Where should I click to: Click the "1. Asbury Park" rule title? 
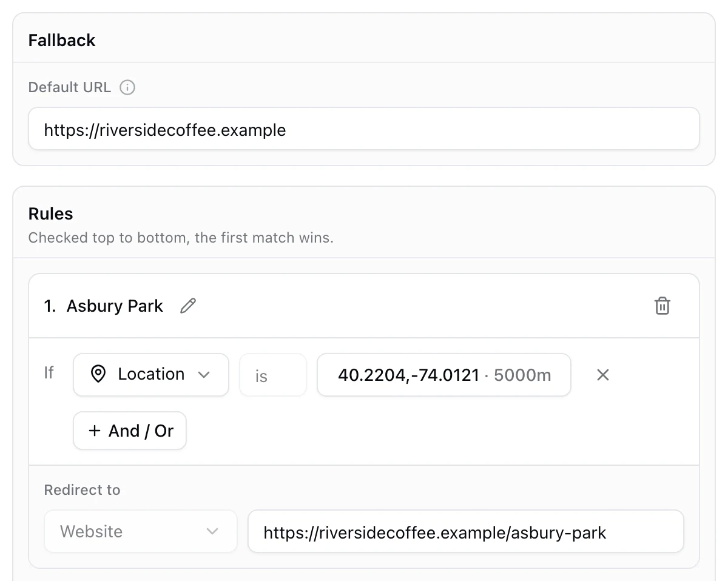[104, 306]
